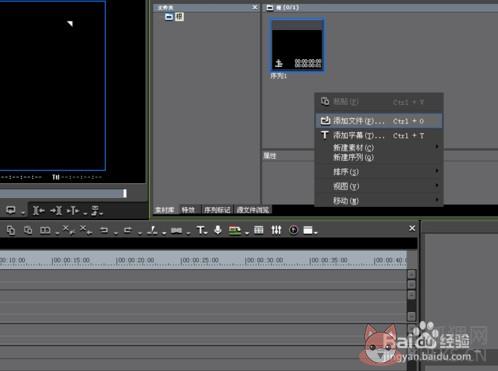
Task: Click the replace clip icon in timeline toolbar
Action: click(x=45, y=230)
